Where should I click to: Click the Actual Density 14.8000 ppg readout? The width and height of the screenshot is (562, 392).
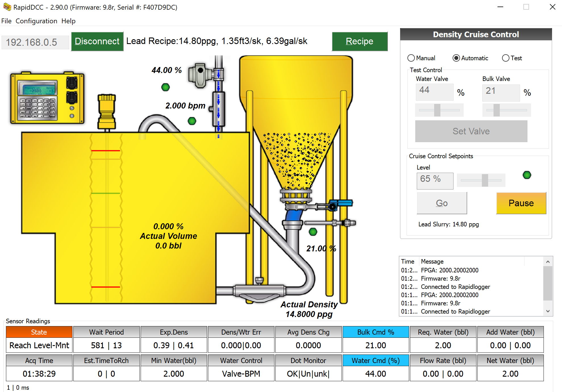click(309, 309)
